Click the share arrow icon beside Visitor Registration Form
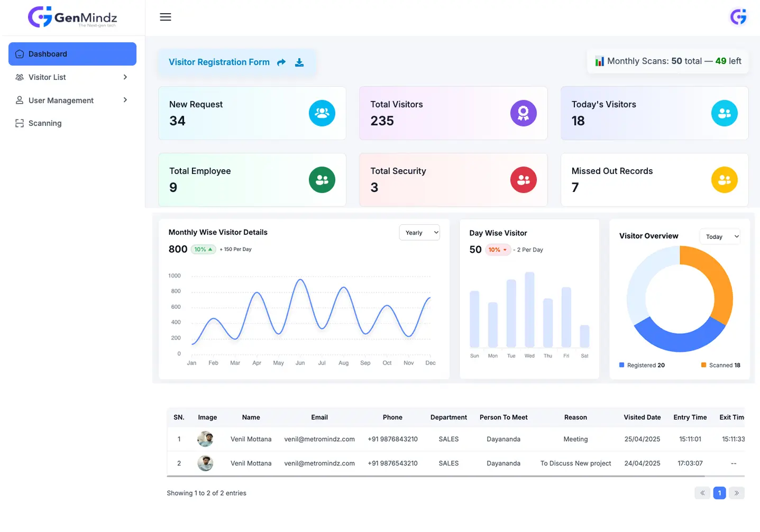This screenshot has width=760, height=532. pyautogui.click(x=281, y=62)
